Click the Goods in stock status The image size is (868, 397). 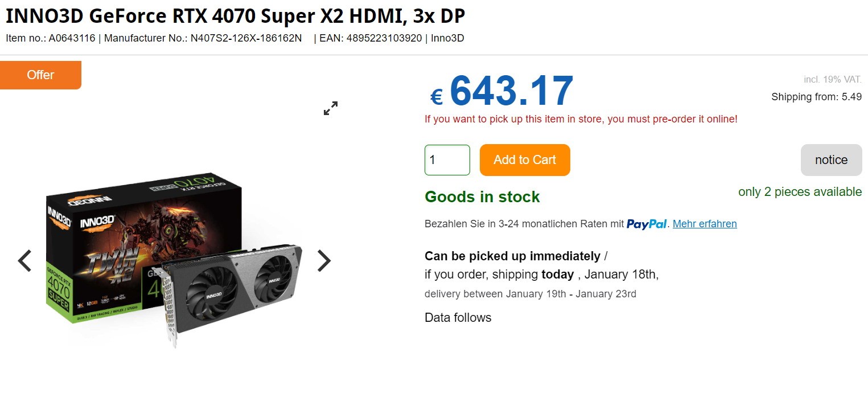(482, 197)
